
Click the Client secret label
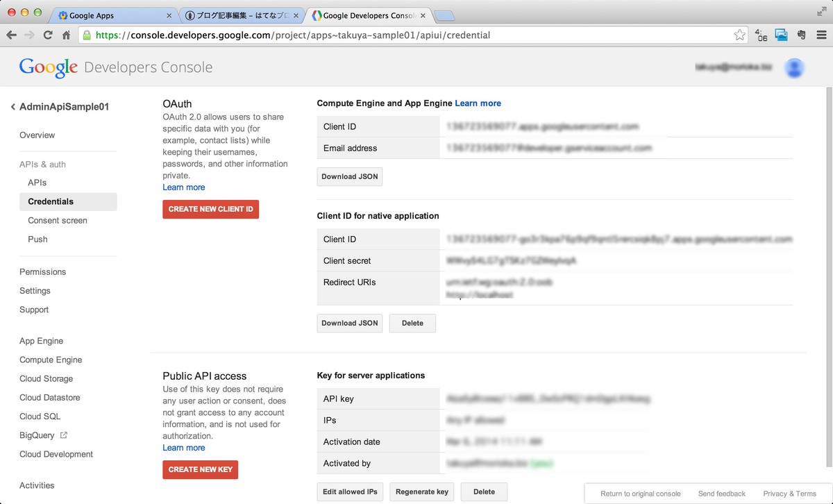347,261
